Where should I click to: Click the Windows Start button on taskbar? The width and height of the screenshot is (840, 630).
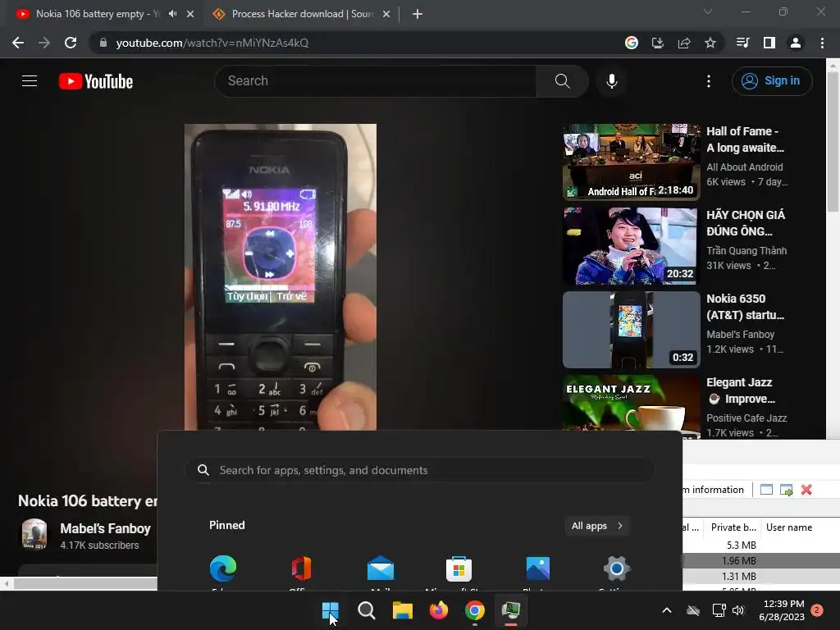(330, 610)
